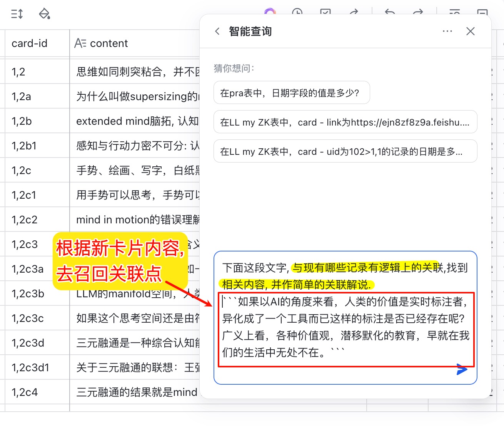Select suggestion about pra表 日期字段
The image size is (504, 429).
coord(291,93)
